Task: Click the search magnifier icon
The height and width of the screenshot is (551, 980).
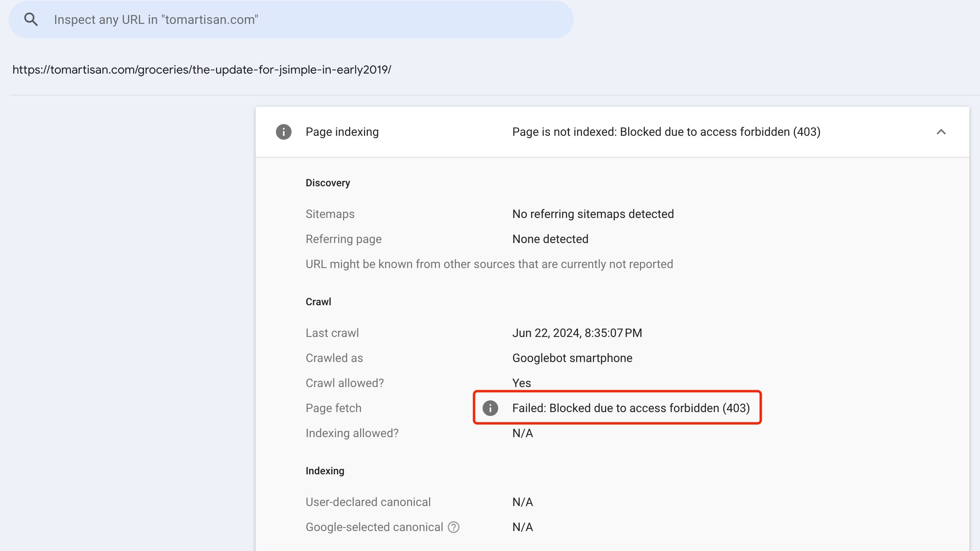Action: [31, 20]
